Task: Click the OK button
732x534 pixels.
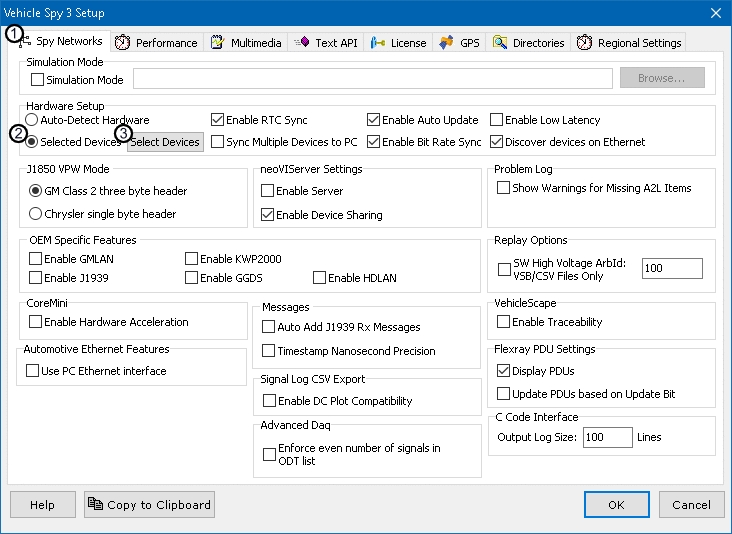Action: click(617, 505)
